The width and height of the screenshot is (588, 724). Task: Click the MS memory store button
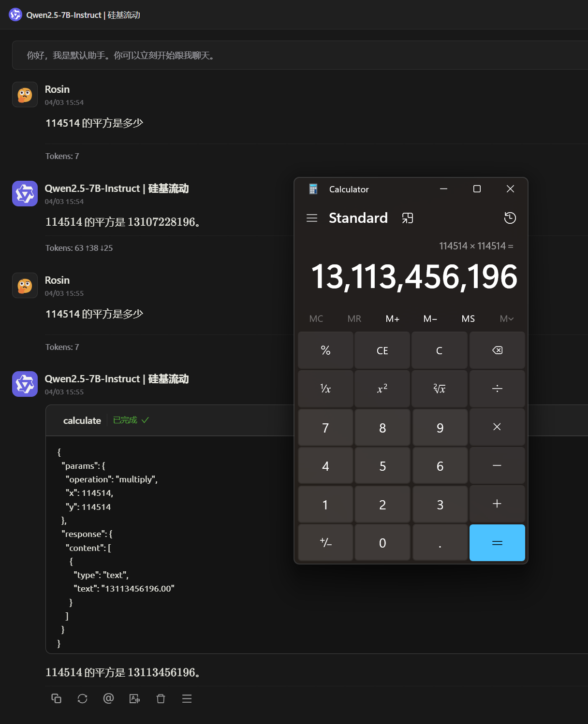[x=468, y=319]
